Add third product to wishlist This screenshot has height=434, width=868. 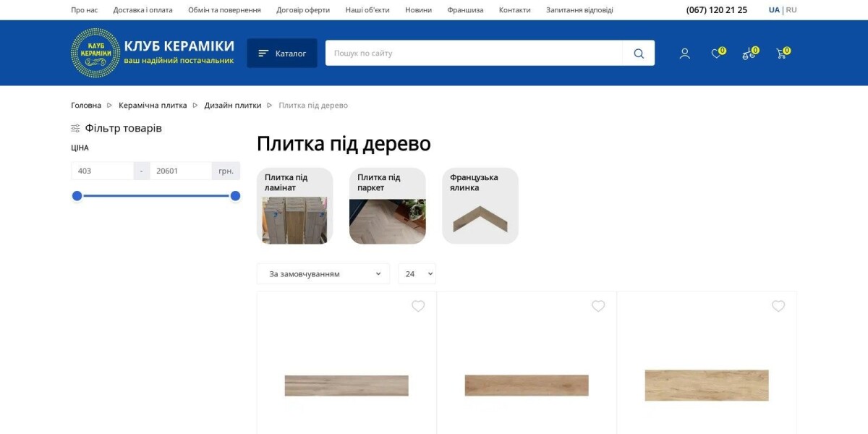tap(778, 306)
